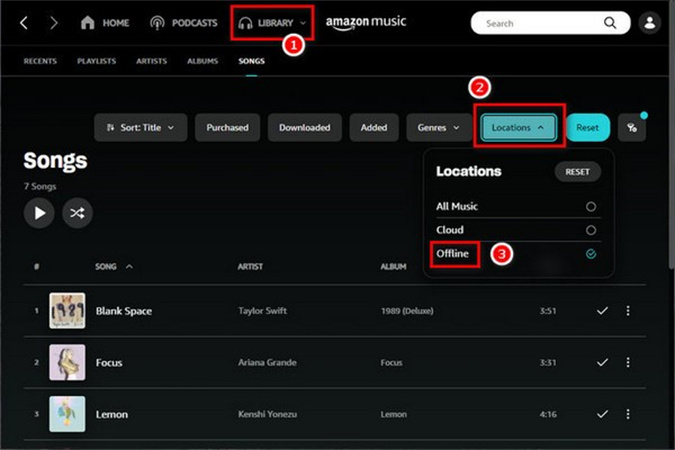Open the Library dropdown menu
675x450 pixels.
coord(272,23)
